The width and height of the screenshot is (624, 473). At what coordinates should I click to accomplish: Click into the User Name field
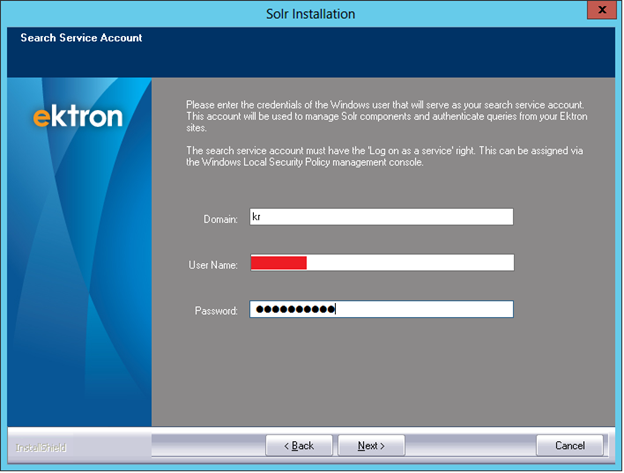click(410, 263)
